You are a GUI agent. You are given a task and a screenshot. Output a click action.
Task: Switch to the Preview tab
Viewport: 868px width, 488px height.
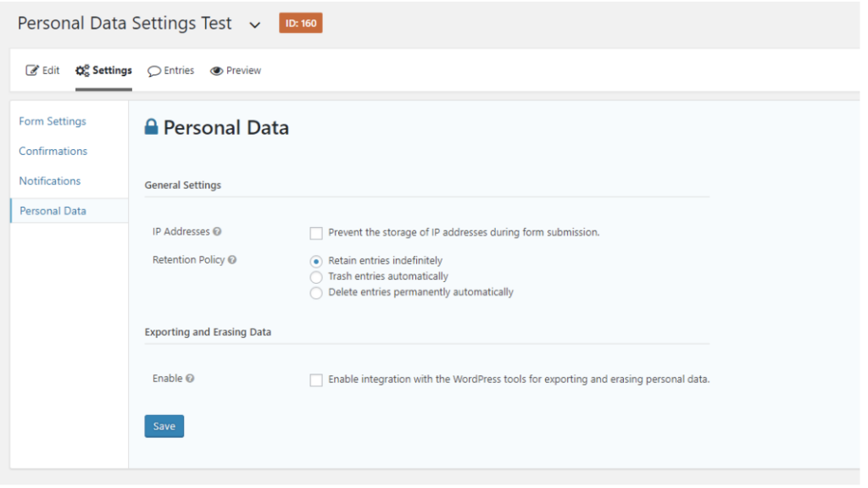click(236, 70)
